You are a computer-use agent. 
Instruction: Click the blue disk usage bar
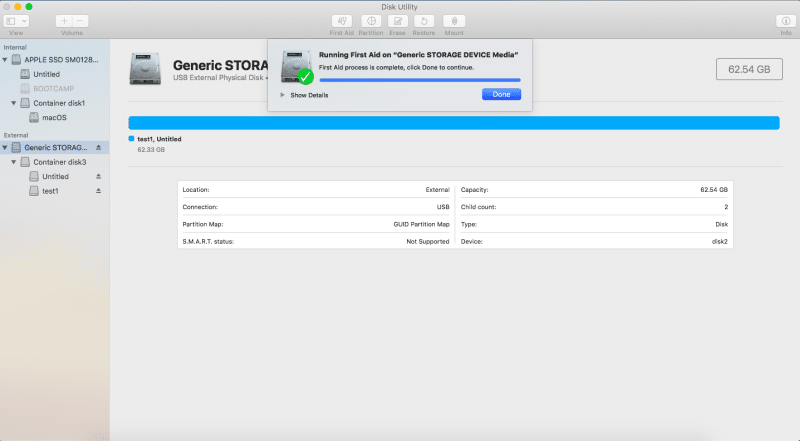tap(454, 122)
